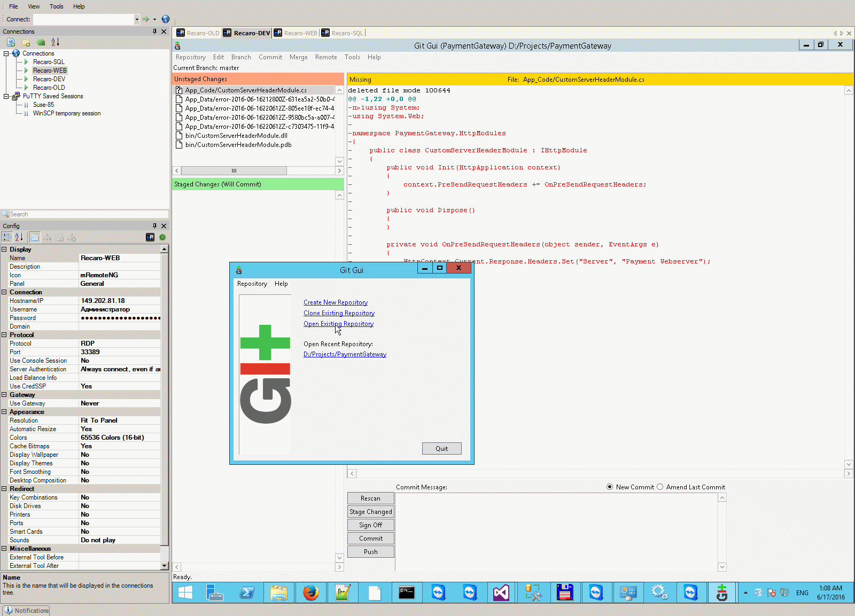Switch Config grid to categorized view
Image resolution: width=855 pixels, height=616 pixels.
(7, 237)
